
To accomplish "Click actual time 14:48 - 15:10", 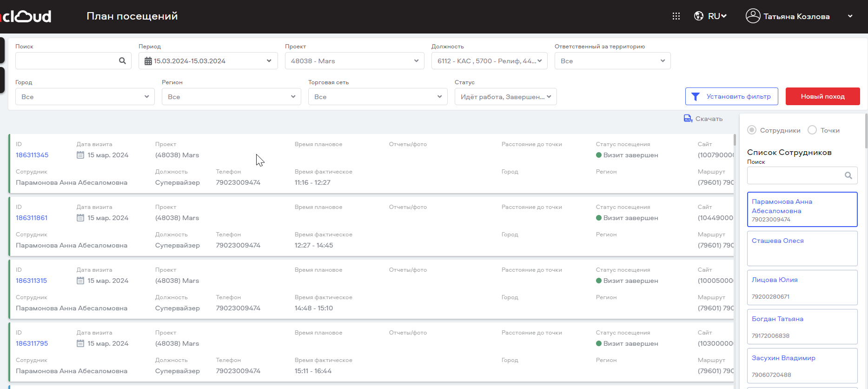I will point(314,308).
